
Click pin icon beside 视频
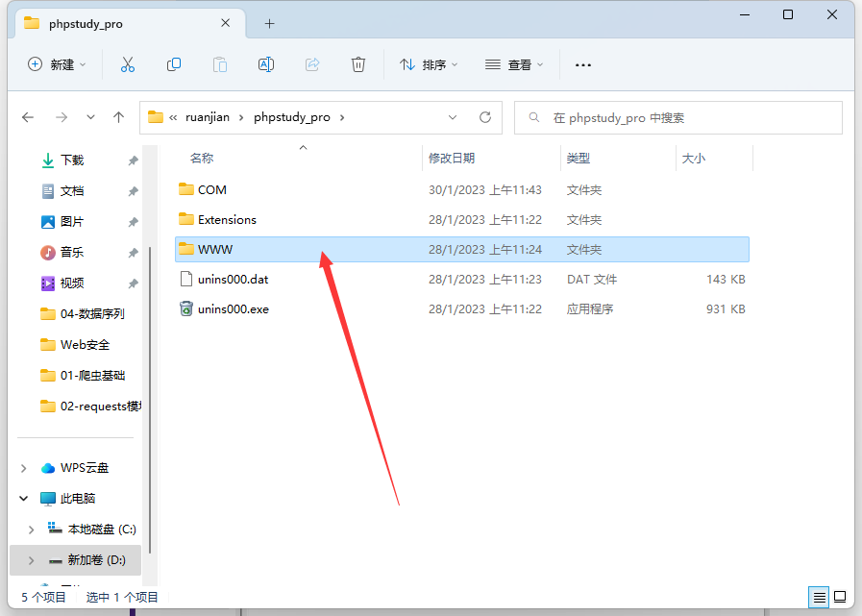(x=133, y=283)
